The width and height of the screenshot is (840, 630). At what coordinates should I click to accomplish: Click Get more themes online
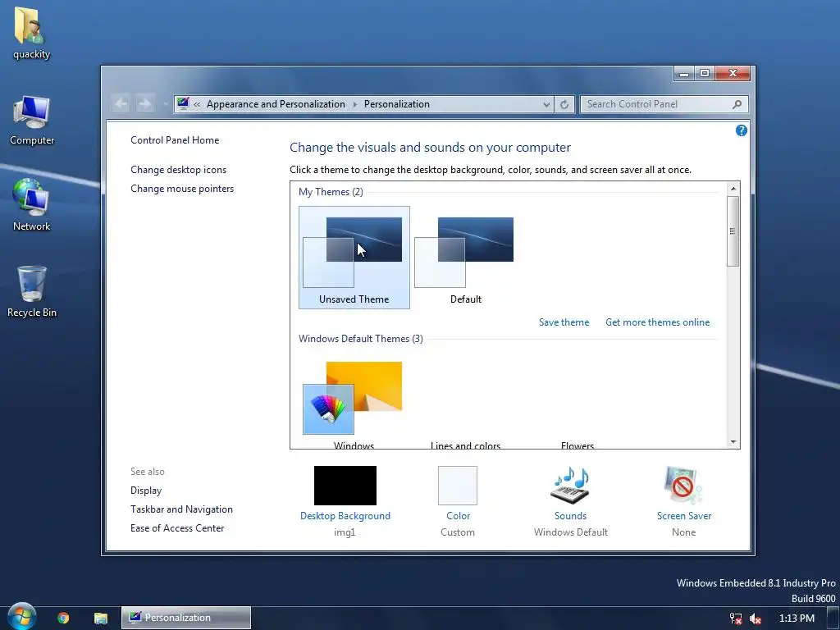657,322
